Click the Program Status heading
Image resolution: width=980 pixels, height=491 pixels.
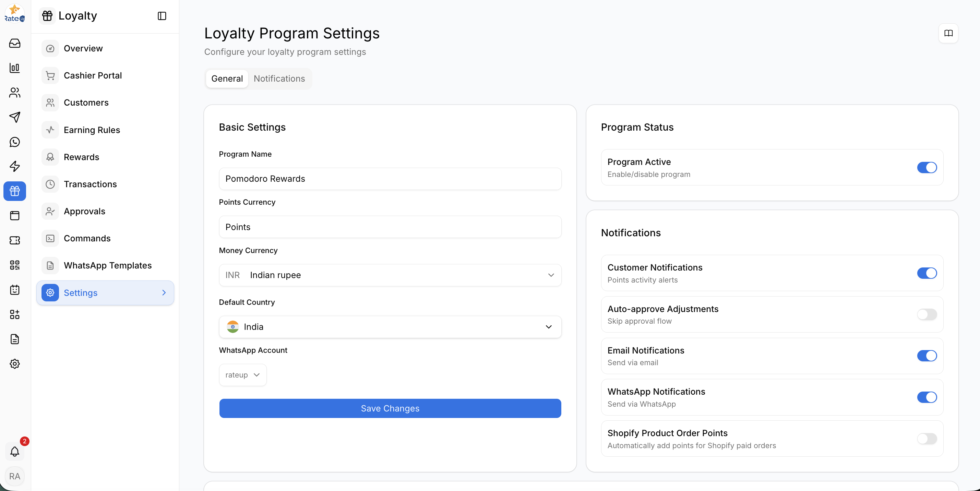pos(637,128)
